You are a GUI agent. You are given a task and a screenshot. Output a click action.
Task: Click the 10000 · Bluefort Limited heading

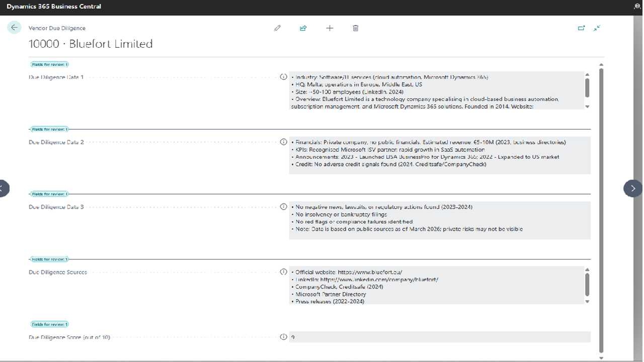[x=91, y=44]
